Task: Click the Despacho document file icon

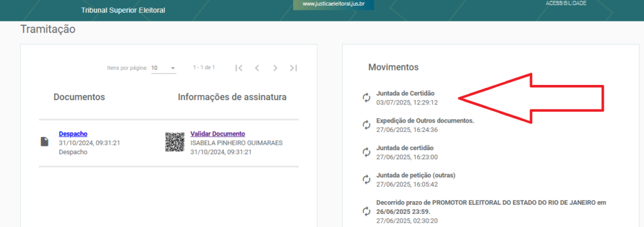Action: click(x=45, y=141)
